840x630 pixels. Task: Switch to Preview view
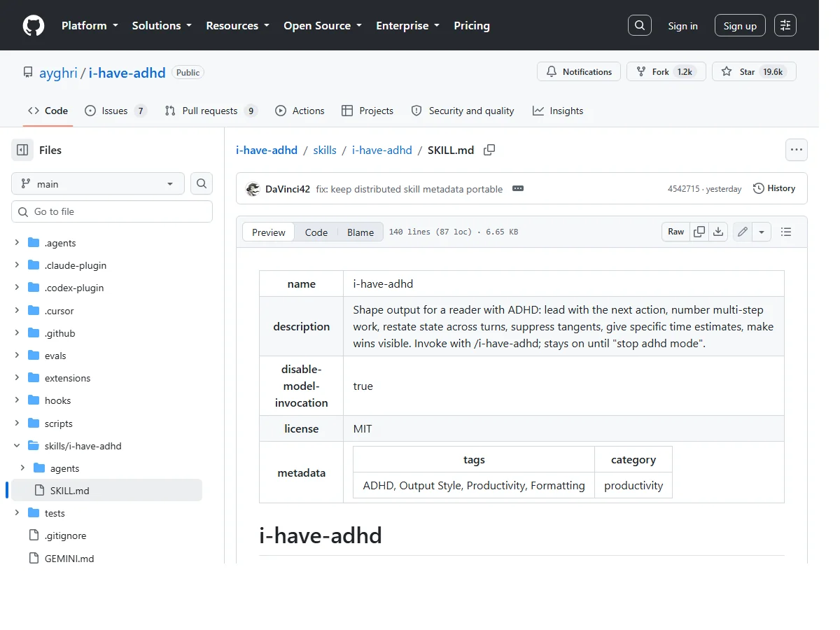[269, 232]
